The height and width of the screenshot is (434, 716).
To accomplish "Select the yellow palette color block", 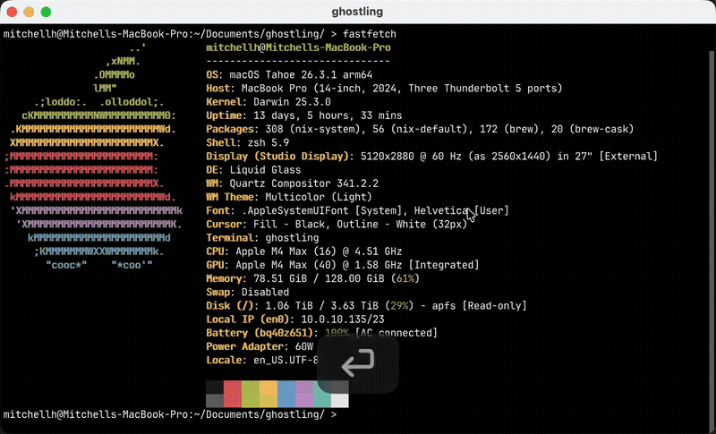I will coord(268,394).
